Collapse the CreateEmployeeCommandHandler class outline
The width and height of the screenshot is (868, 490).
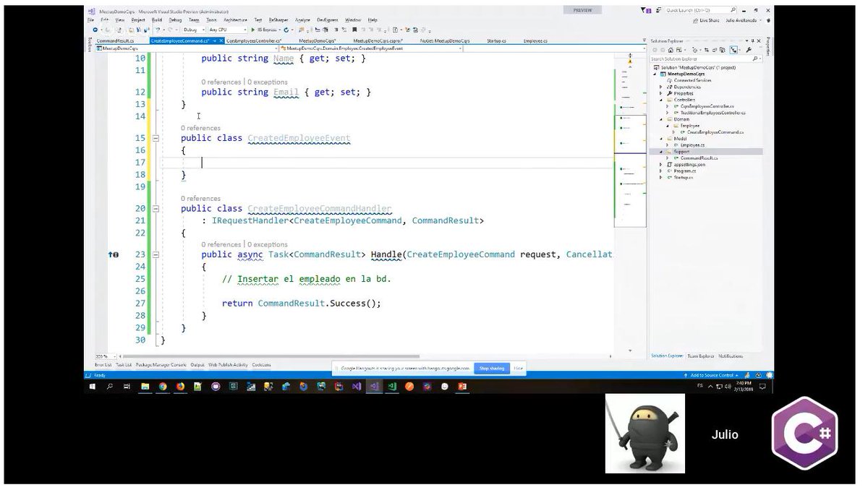pyautogui.click(x=155, y=208)
